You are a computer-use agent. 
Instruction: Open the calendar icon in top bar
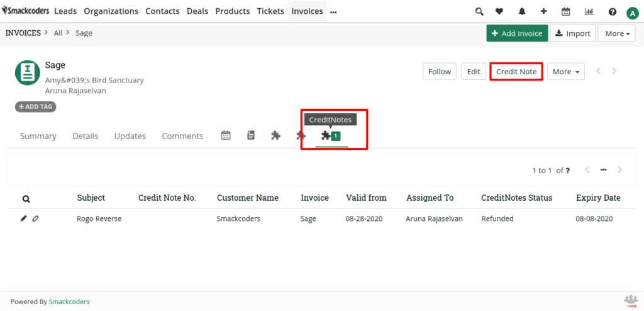pyautogui.click(x=565, y=11)
